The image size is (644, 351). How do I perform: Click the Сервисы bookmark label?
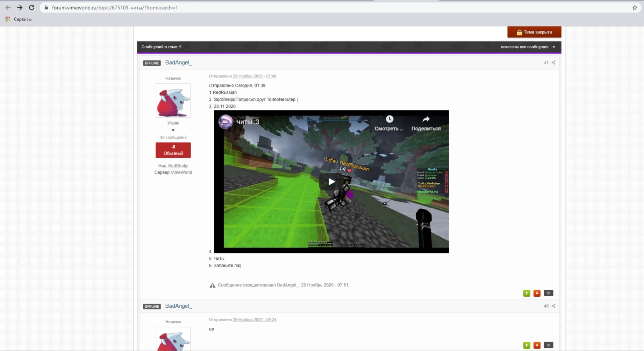coord(23,19)
